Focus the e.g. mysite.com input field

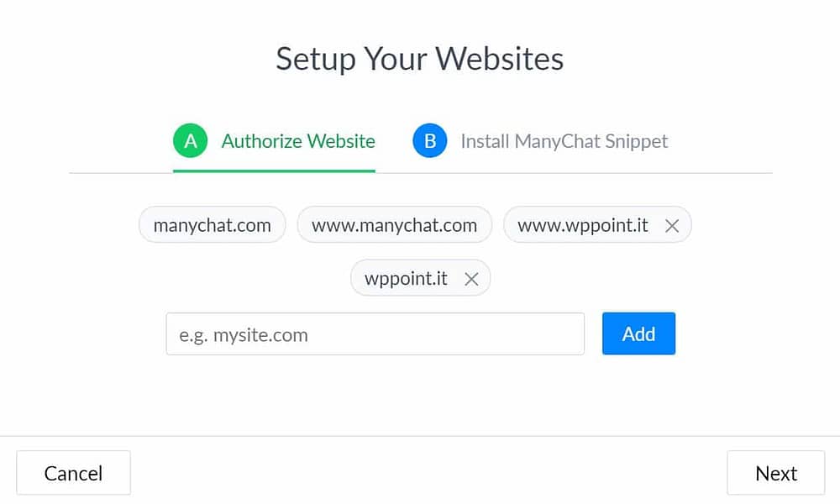(x=375, y=334)
